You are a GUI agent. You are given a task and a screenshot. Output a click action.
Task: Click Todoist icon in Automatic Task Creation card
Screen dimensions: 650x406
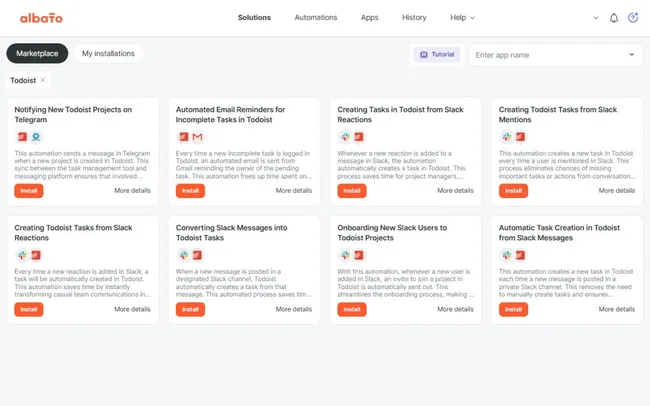[x=521, y=255]
